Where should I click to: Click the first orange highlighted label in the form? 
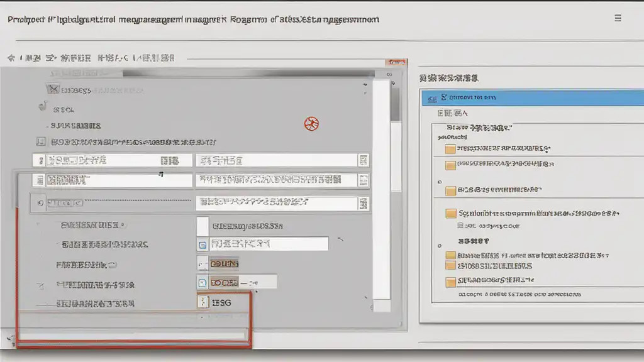(x=225, y=264)
